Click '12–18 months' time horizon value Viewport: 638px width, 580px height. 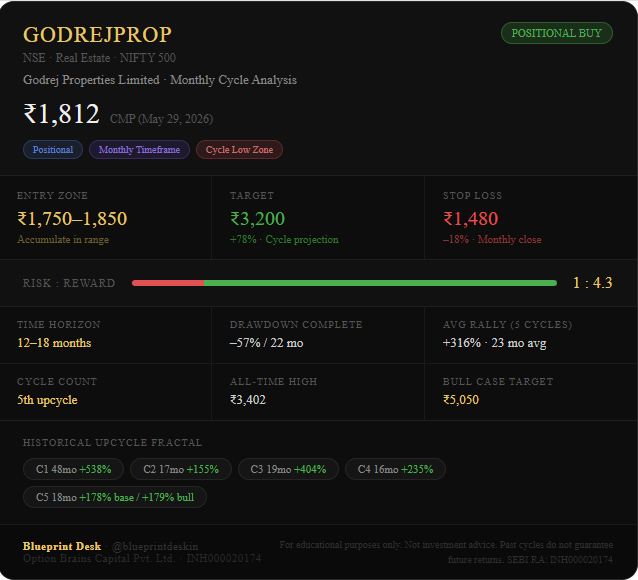click(54, 343)
